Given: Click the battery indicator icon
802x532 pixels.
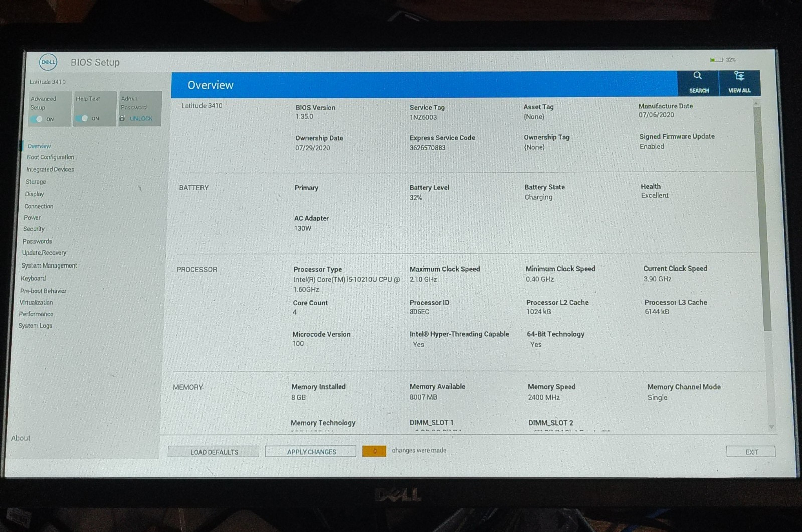Looking at the screenshot, I should coord(716,60).
